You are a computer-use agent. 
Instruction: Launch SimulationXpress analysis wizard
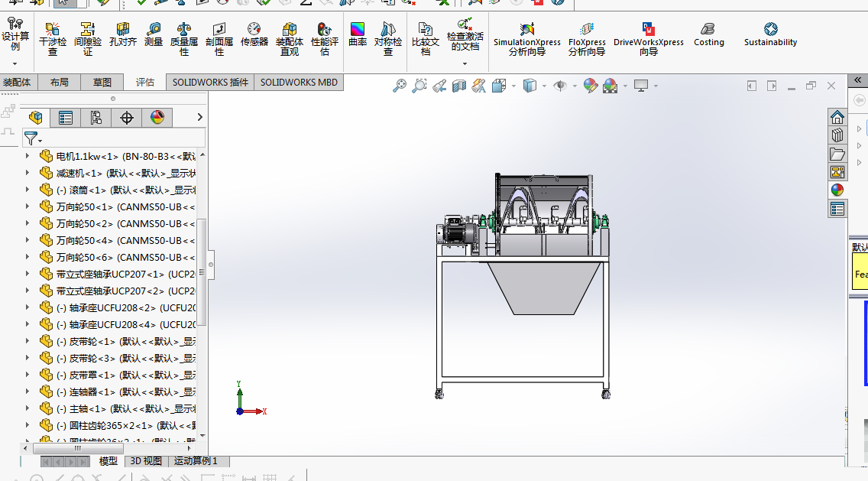point(527,38)
